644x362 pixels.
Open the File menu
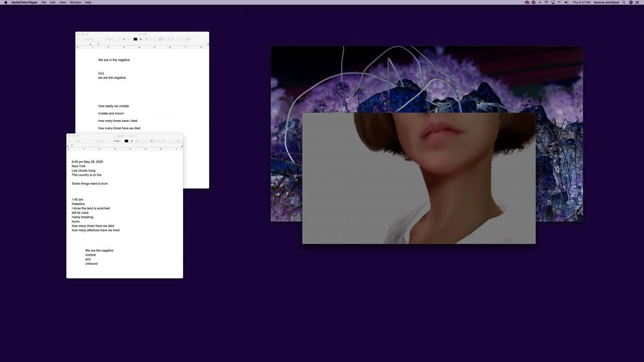pyautogui.click(x=44, y=2)
